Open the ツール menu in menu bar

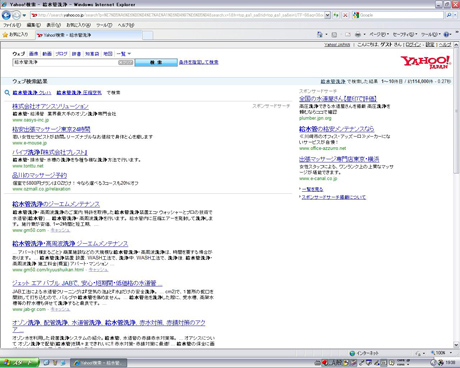tap(104, 25)
